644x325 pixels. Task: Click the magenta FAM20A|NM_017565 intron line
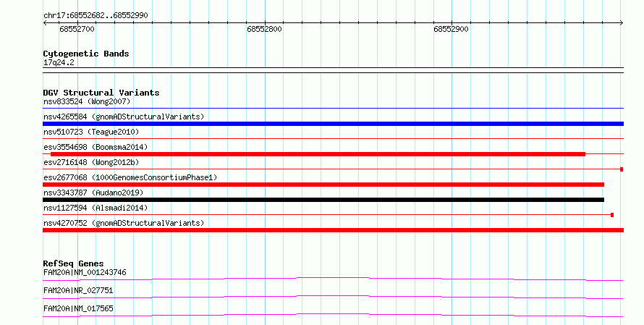pyautogui.click(x=333, y=315)
